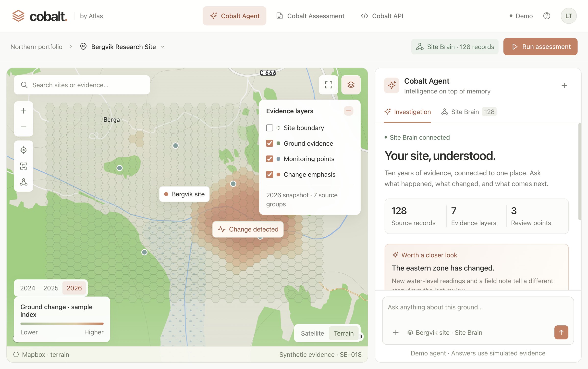Uncheck the Monitoring points layer
Viewport: 588px width, 369px height.
point(269,159)
